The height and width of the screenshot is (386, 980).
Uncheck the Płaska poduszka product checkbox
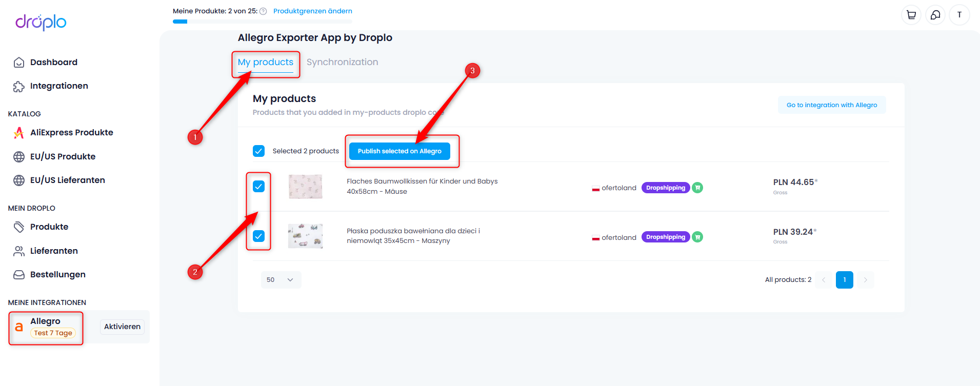258,236
